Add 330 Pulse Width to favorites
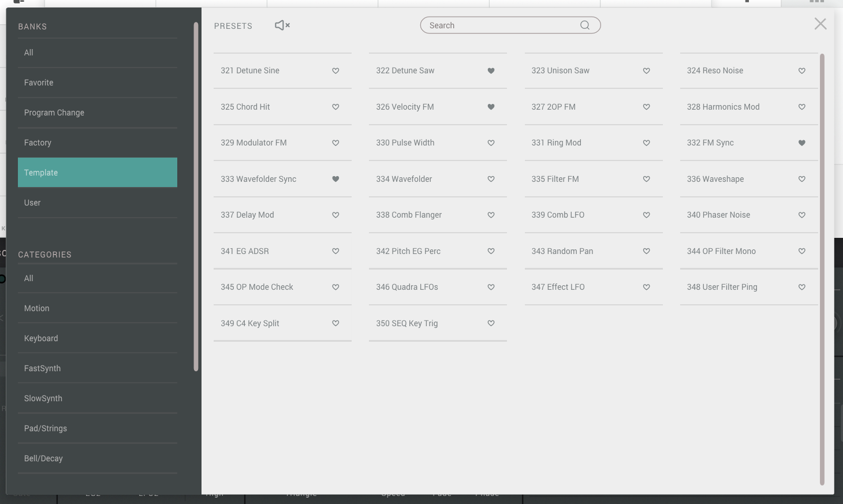This screenshot has width=843, height=504. [491, 143]
